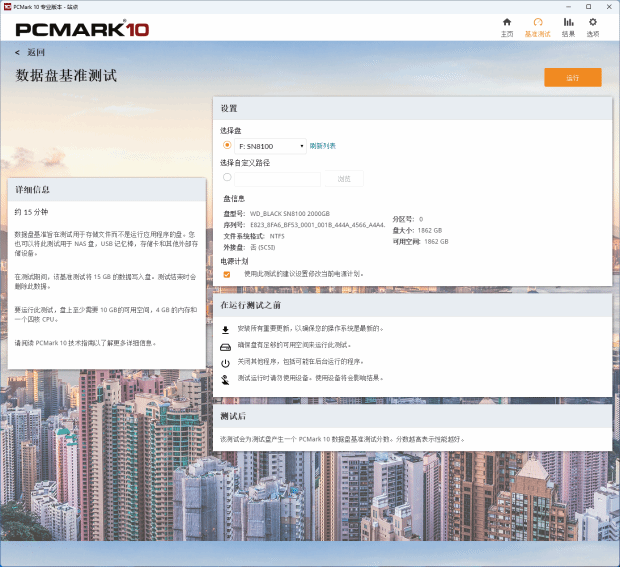Viewport: 620px width, 567px height.
Task: Click the Browse (浏览) button
Action: click(x=344, y=179)
